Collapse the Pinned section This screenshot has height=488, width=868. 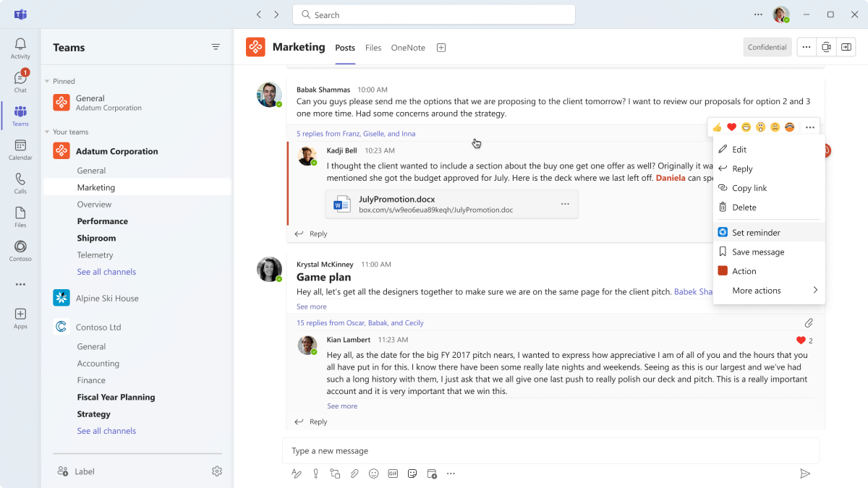pyautogui.click(x=48, y=82)
